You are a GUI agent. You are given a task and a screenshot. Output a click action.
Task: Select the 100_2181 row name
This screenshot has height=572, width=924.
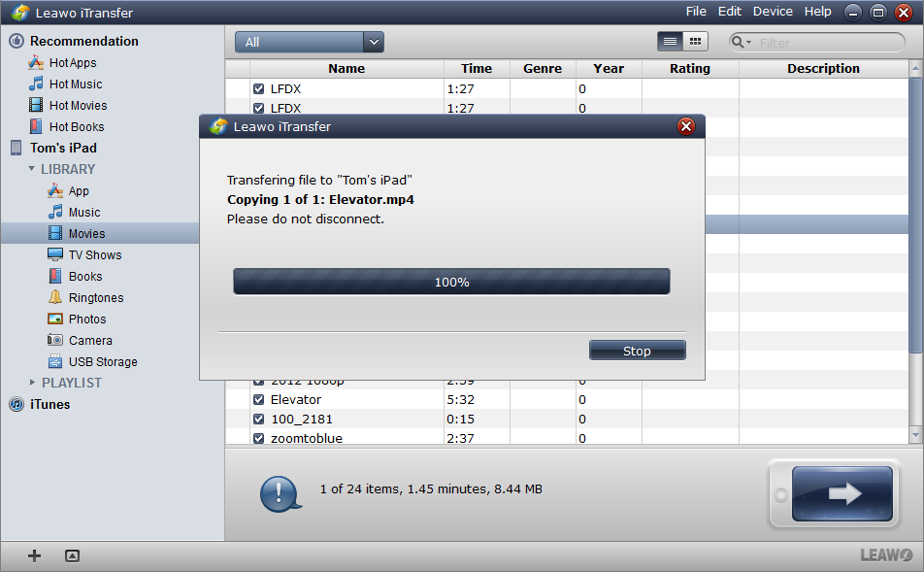click(302, 420)
